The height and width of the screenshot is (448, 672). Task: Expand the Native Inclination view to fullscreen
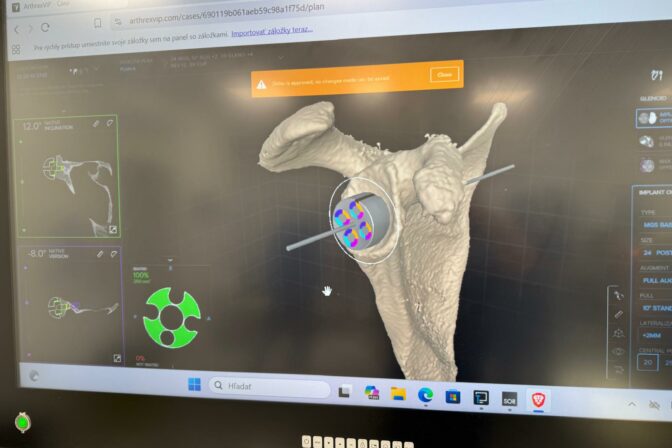click(114, 229)
